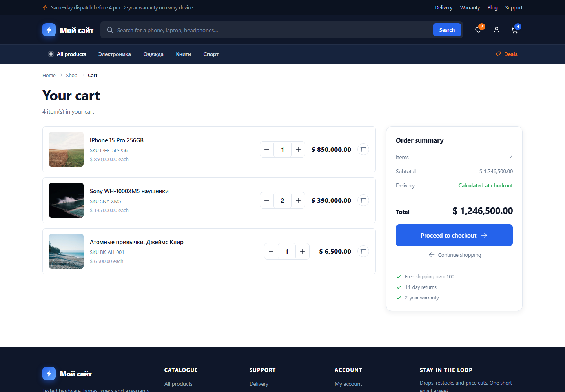Viewport: 565px width, 392px height.
Task: Delete Атомные привычки book from cart
Action: [363, 251]
